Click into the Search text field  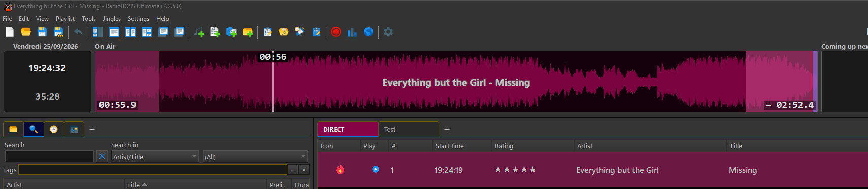49,156
